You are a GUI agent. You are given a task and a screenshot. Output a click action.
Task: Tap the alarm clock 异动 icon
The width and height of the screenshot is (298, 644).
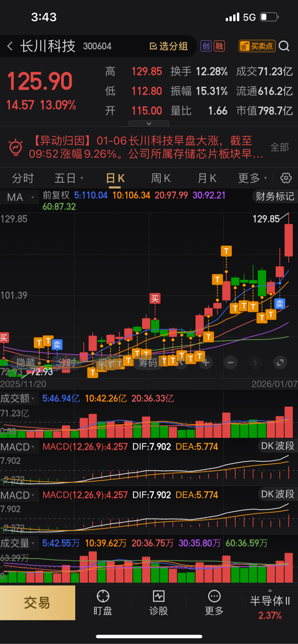pyautogui.click(x=16, y=147)
